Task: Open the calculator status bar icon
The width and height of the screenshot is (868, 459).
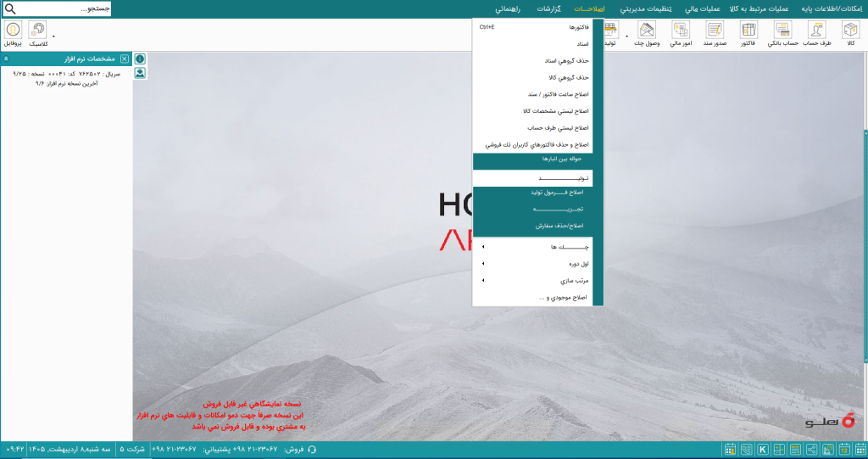Action: click(779, 450)
